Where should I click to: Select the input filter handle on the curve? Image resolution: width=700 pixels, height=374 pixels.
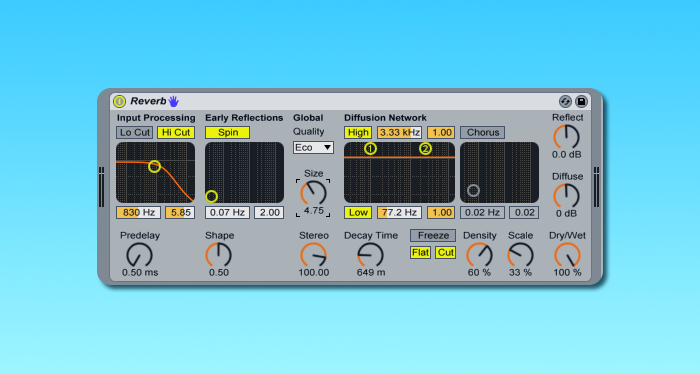coord(154,166)
